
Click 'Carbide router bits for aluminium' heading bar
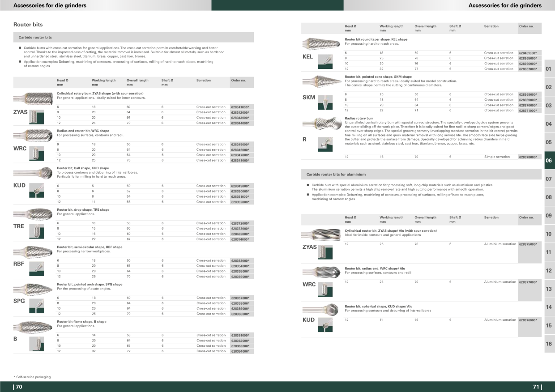click(x=421, y=174)
